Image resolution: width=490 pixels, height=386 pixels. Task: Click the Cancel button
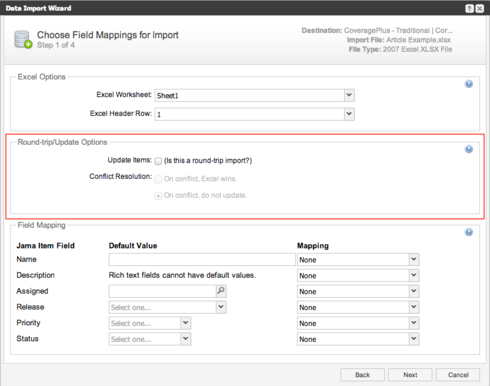[x=458, y=375]
